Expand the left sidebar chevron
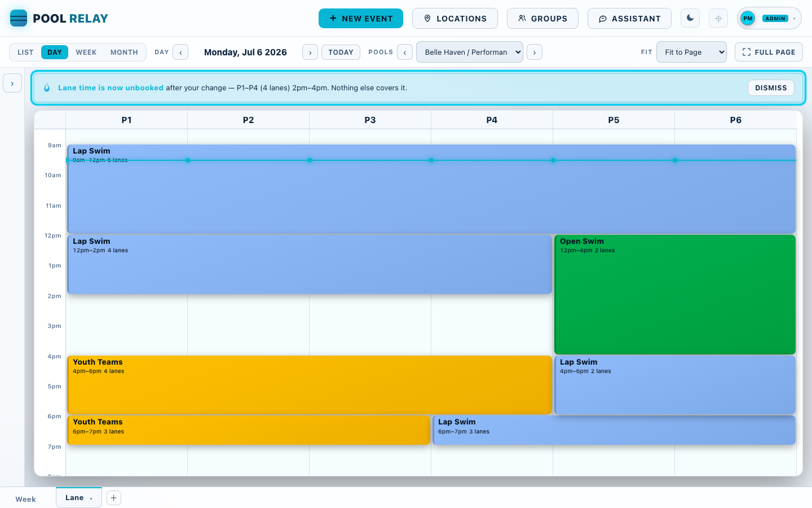The height and width of the screenshot is (508, 812). tap(12, 84)
